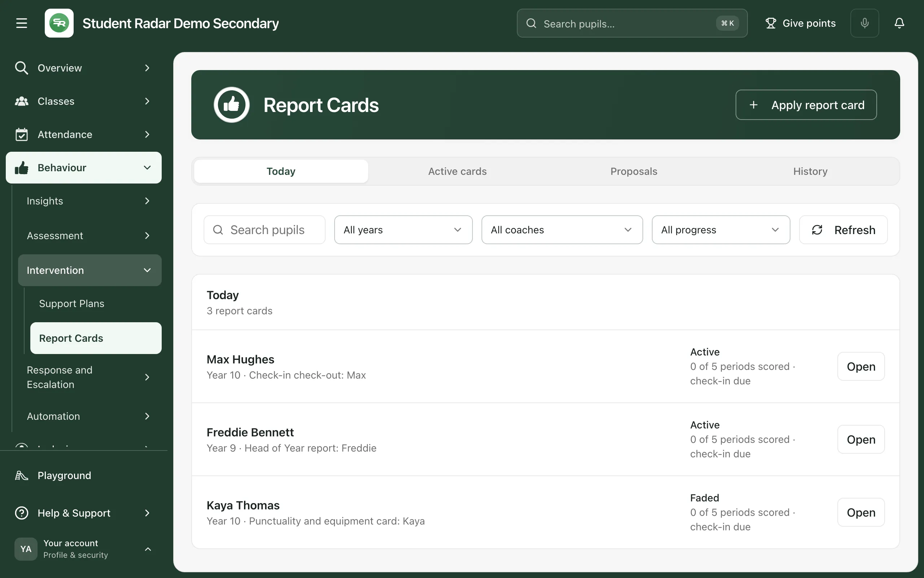Expand Response and Escalation chevron

(x=147, y=377)
